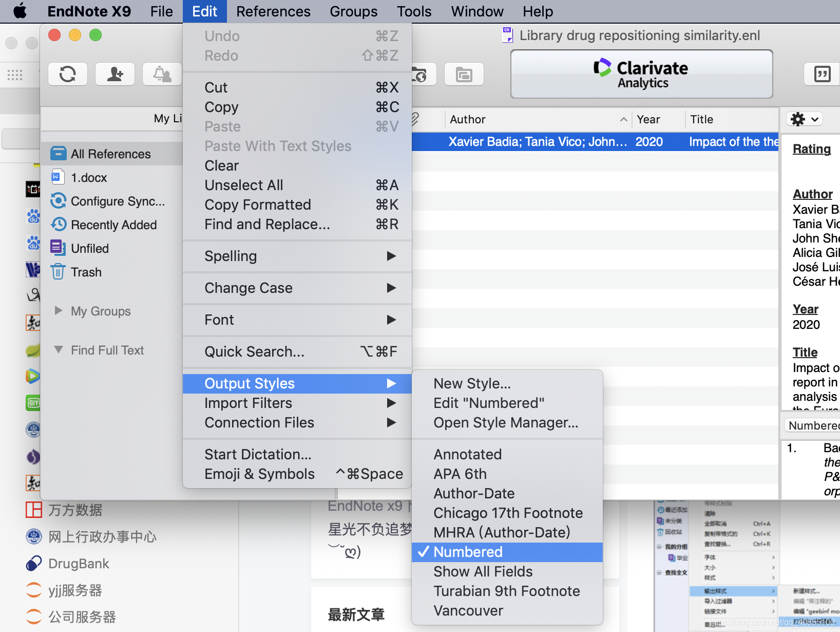
Task: Open the References menu
Action: 273,11
